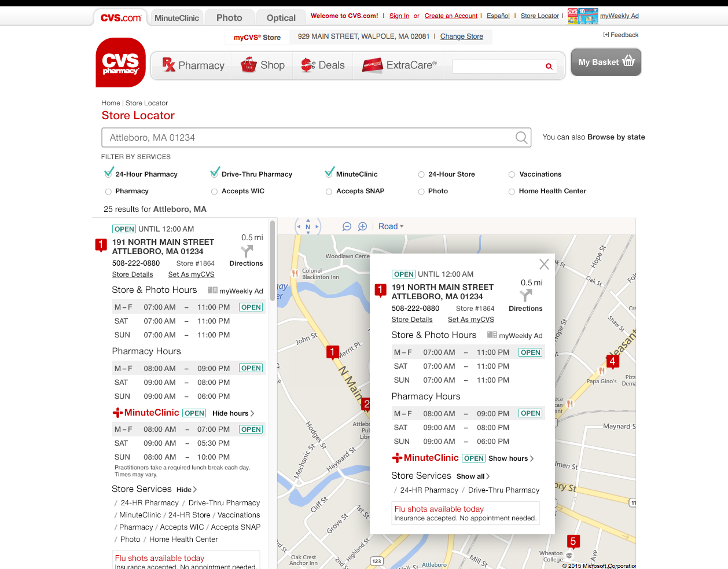The image size is (728, 569).
Task: Select the CVS.com tab
Action: coord(120,17)
